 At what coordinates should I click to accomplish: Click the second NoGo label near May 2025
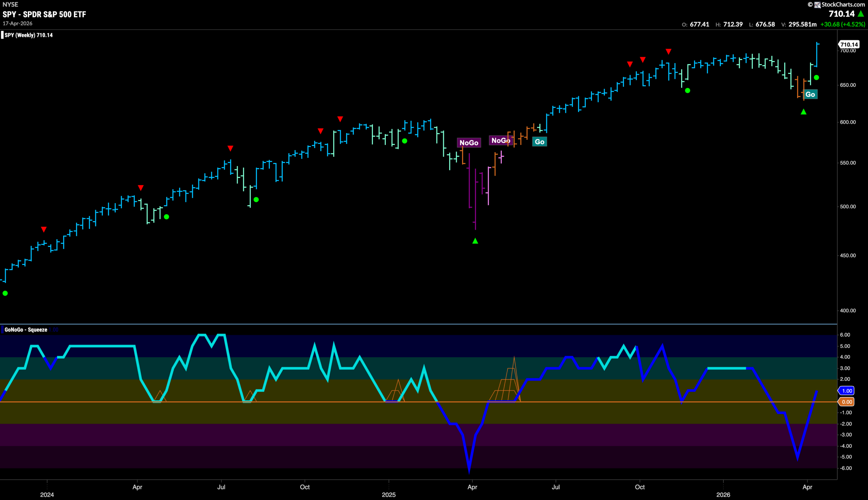pyautogui.click(x=501, y=141)
